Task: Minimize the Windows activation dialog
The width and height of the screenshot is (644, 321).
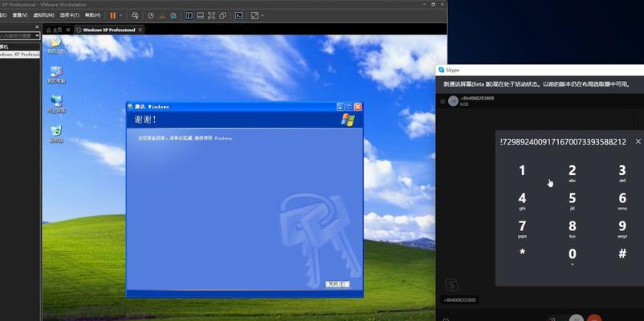Action: (x=340, y=107)
